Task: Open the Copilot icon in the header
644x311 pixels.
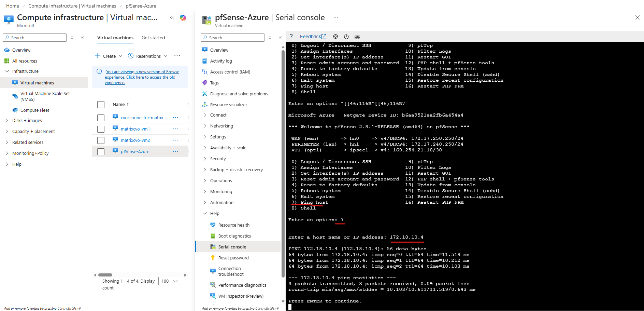Action: (183, 18)
